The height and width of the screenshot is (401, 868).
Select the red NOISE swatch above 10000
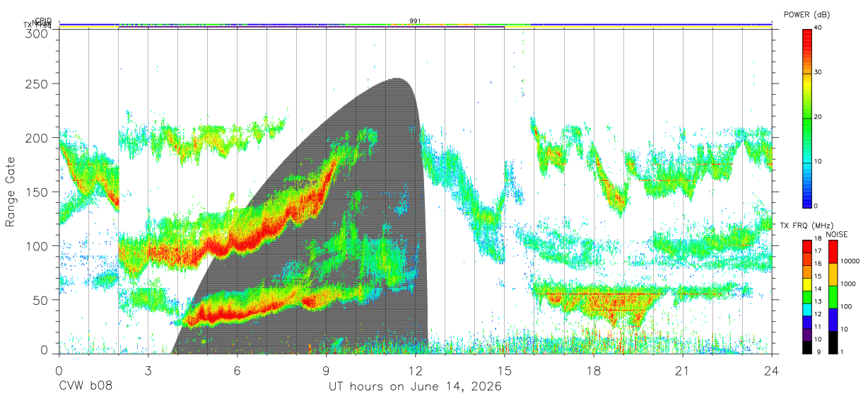pos(833,252)
